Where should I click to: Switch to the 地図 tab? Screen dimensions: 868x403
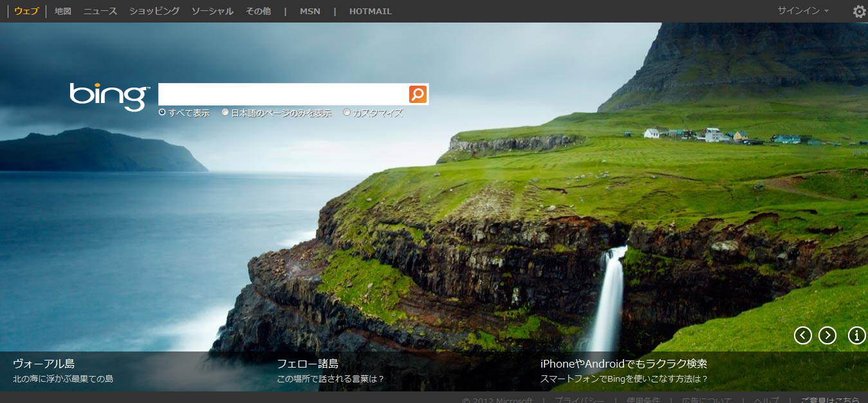pyautogui.click(x=63, y=12)
